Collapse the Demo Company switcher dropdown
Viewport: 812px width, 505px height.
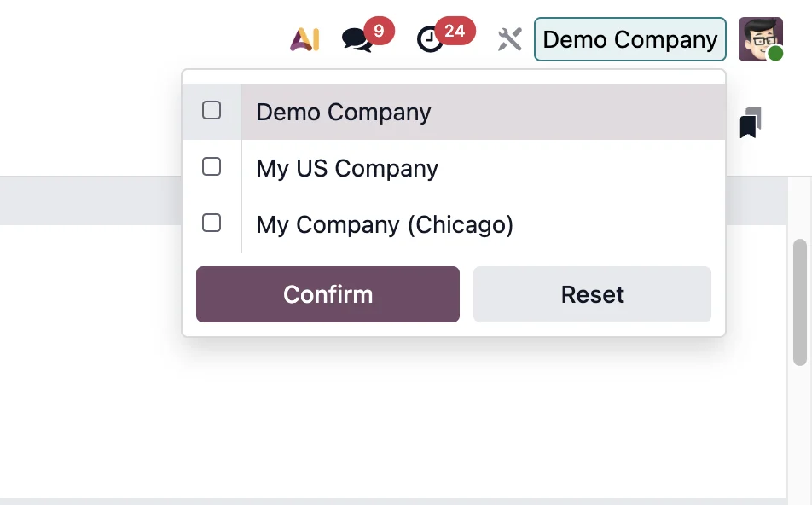point(629,39)
